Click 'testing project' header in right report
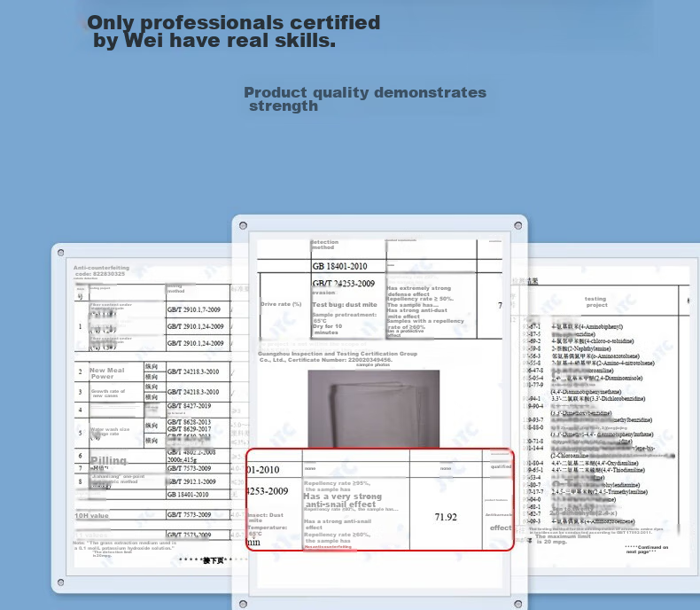The image size is (700, 610). point(596,301)
